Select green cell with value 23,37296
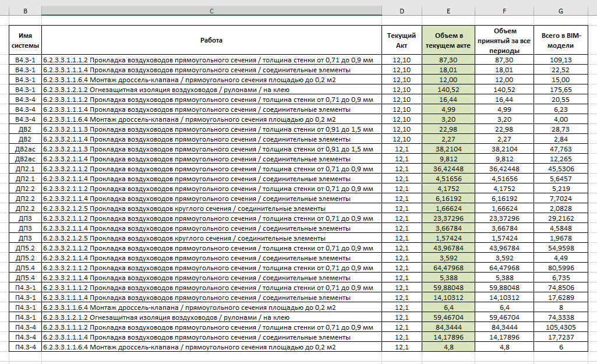The height and width of the screenshot is (364, 597). click(448, 218)
